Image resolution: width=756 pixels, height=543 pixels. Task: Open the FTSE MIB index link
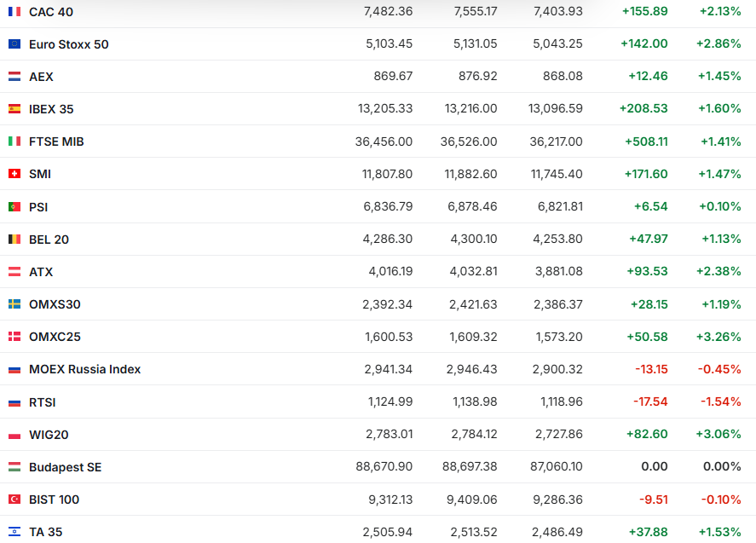point(56,142)
